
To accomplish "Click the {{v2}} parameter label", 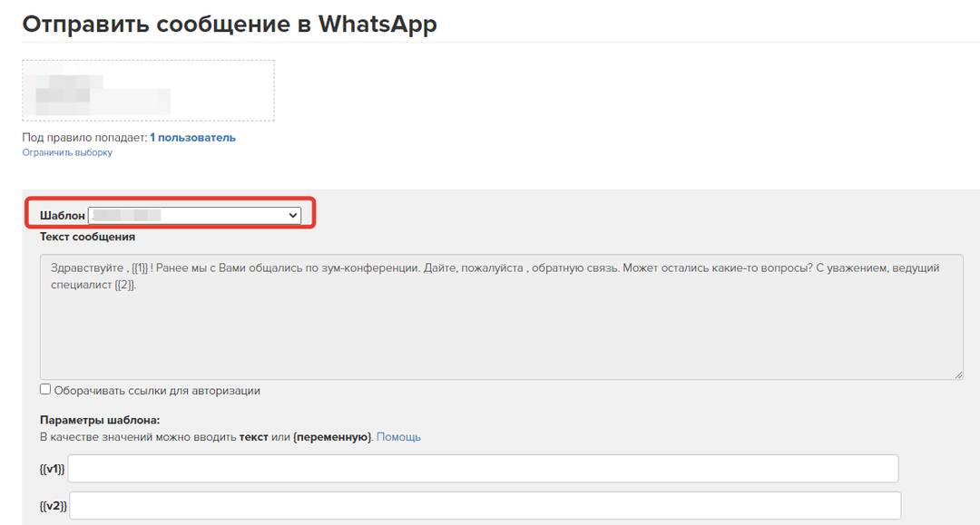I will (x=54, y=506).
